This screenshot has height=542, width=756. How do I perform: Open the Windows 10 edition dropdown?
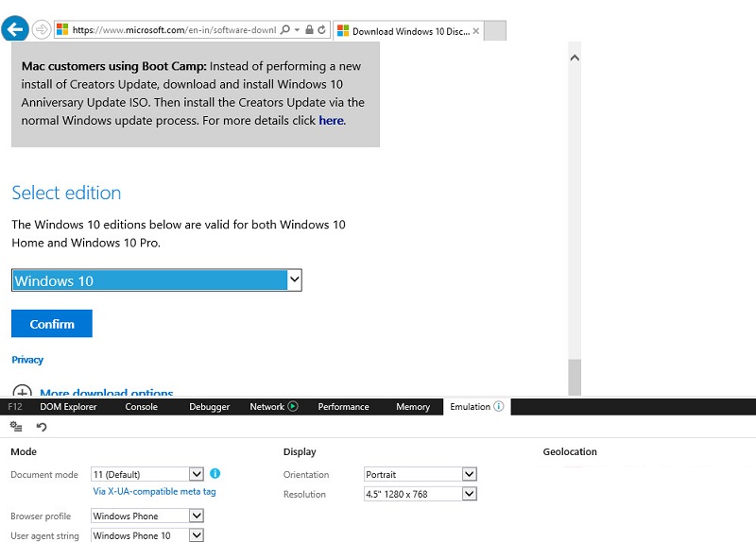tap(157, 280)
